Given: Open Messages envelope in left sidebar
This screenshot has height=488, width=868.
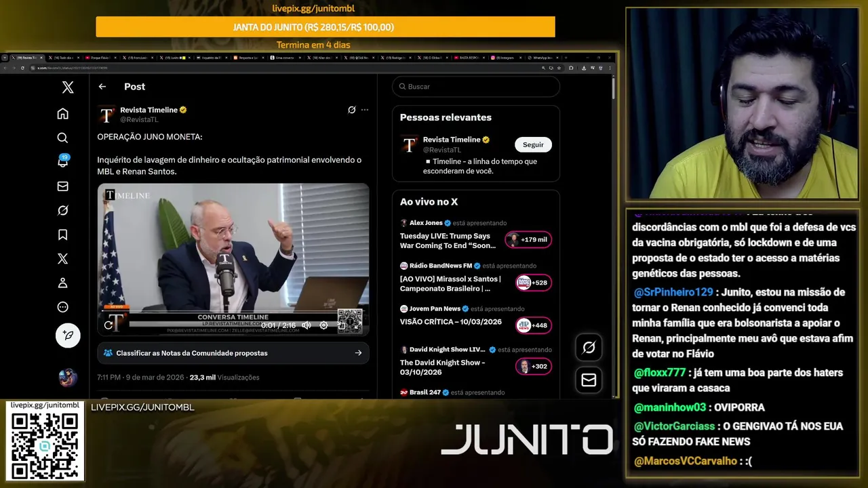Looking at the screenshot, I should pos(62,186).
